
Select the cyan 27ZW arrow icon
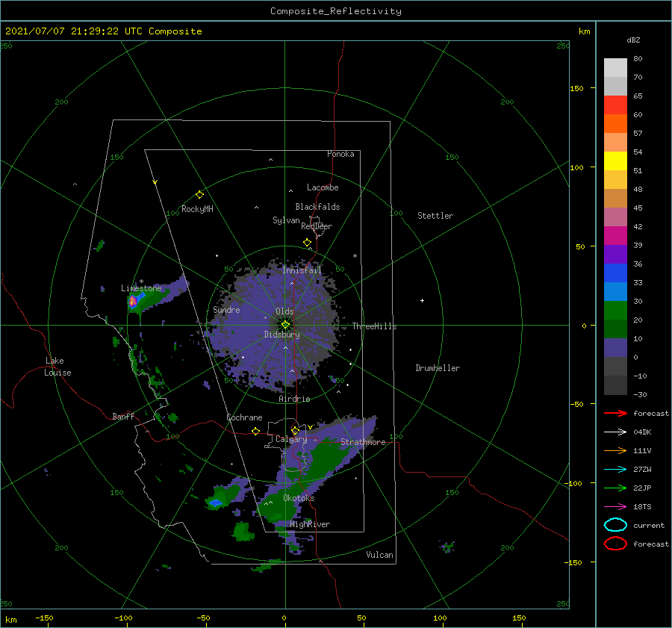tap(615, 470)
